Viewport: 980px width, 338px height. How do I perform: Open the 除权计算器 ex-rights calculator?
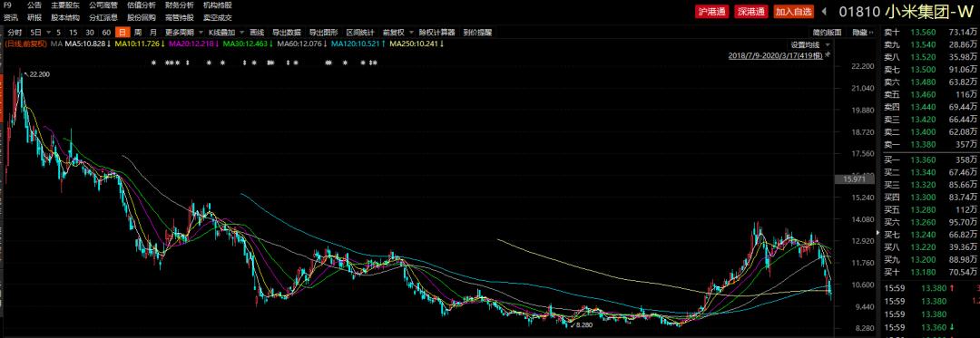point(437,33)
